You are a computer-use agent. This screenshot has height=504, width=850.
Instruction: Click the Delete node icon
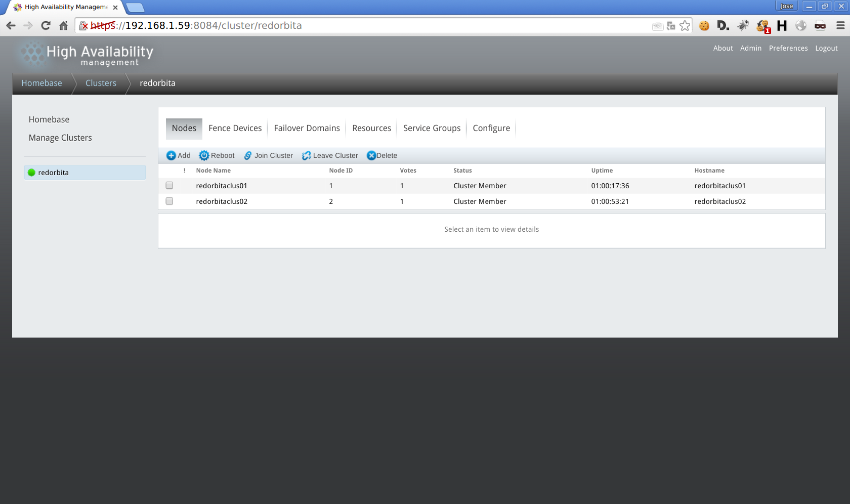click(x=371, y=155)
